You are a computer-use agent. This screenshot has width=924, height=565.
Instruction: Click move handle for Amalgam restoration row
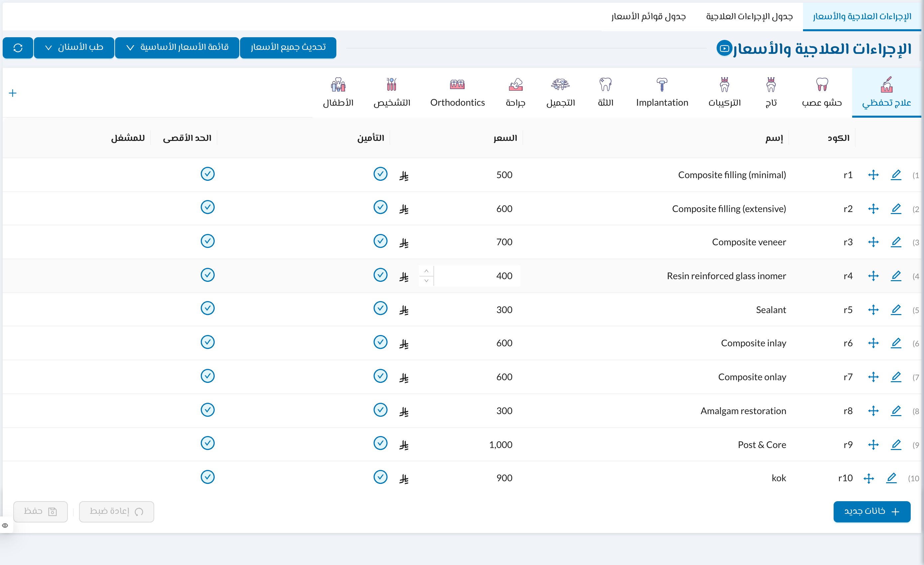873,411
